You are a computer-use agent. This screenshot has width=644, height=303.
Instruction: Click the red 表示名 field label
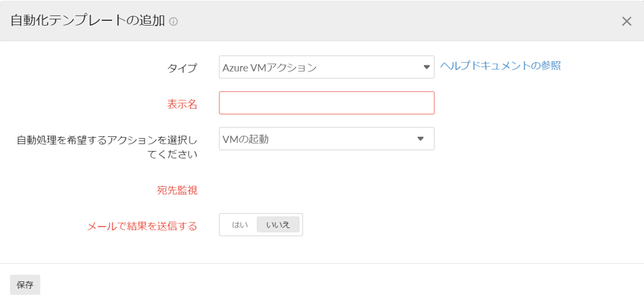tap(182, 104)
